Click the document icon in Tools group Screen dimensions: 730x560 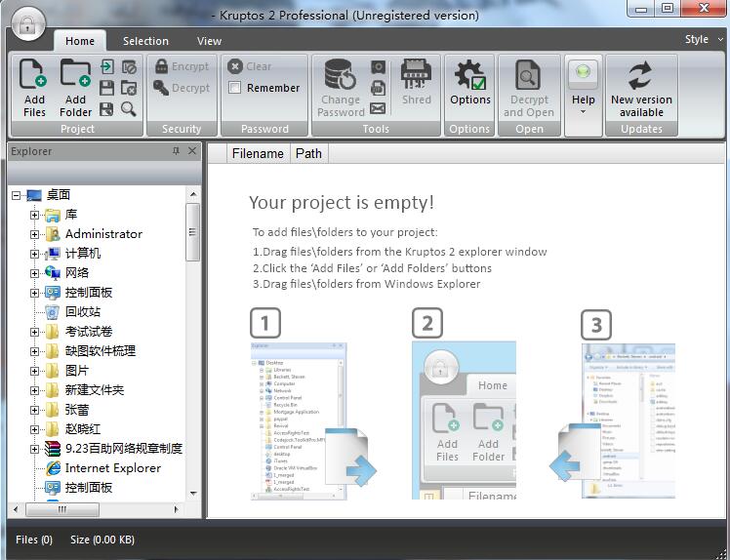[378, 88]
